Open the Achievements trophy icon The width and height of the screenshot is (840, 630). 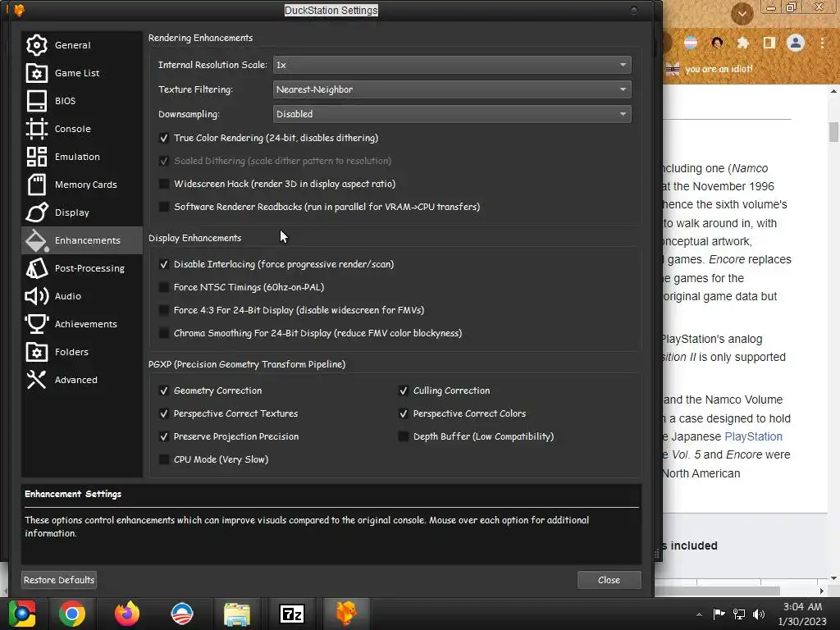[x=36, y=323]
